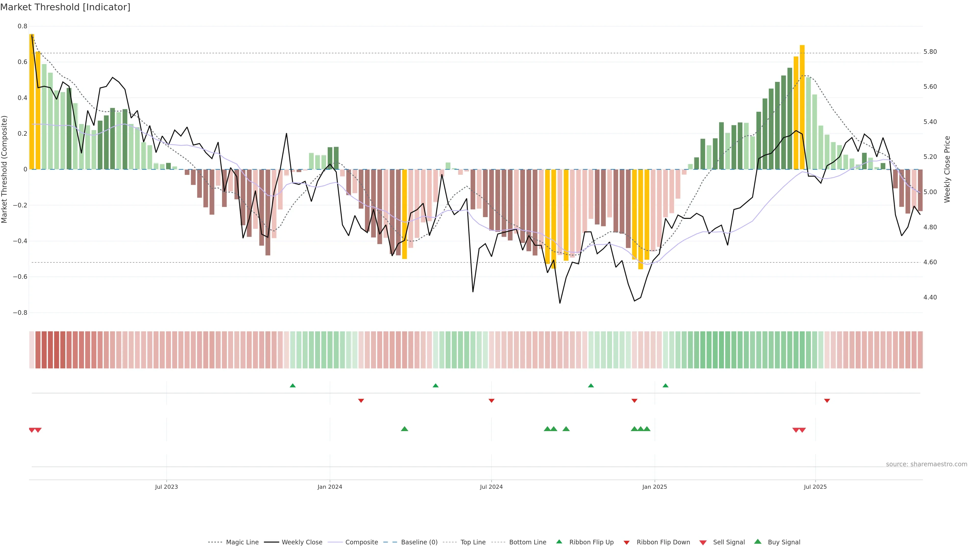This screenshot has width=980, height=551.
Task: Select the Jul 2025 x-axis label
Action: pyautogui.click(x=815, y=487)
